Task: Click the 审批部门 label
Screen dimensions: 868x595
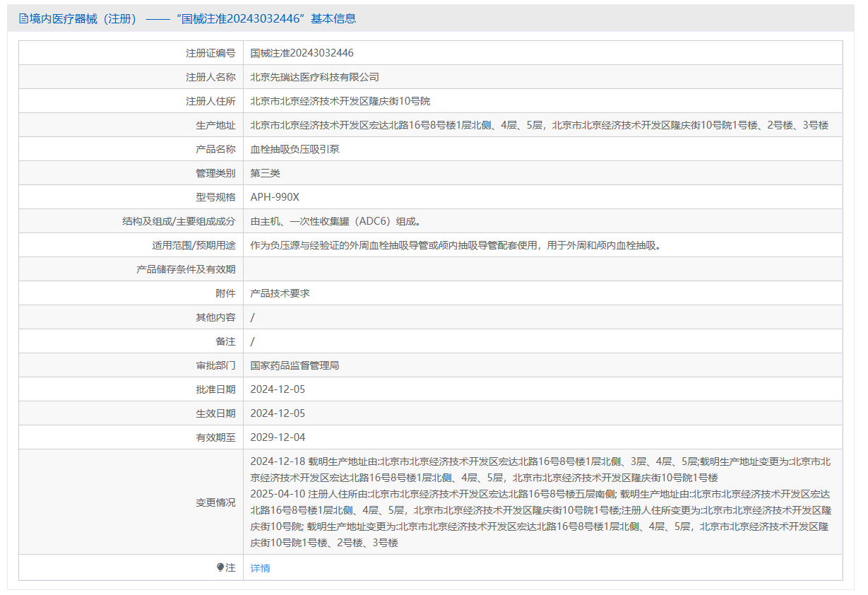Action: [215, 365]
